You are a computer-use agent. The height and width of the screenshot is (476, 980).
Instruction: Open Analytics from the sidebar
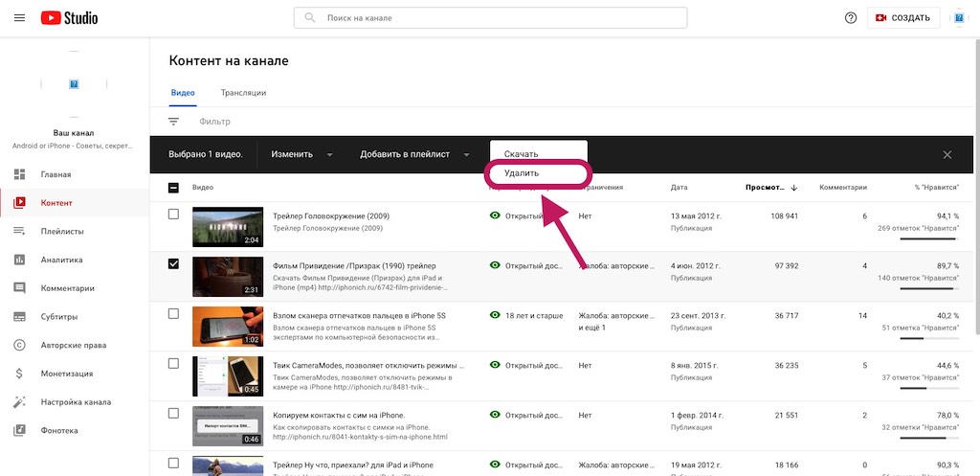click(61, 260)
